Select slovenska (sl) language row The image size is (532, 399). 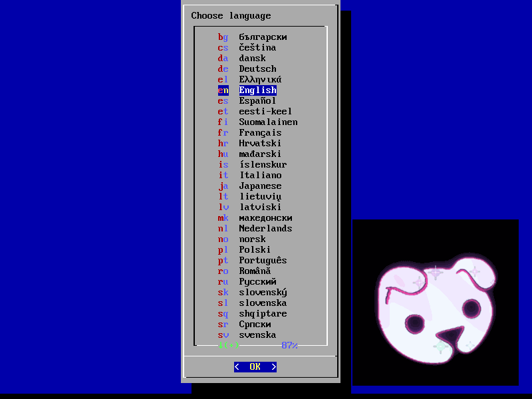[253, 303]
